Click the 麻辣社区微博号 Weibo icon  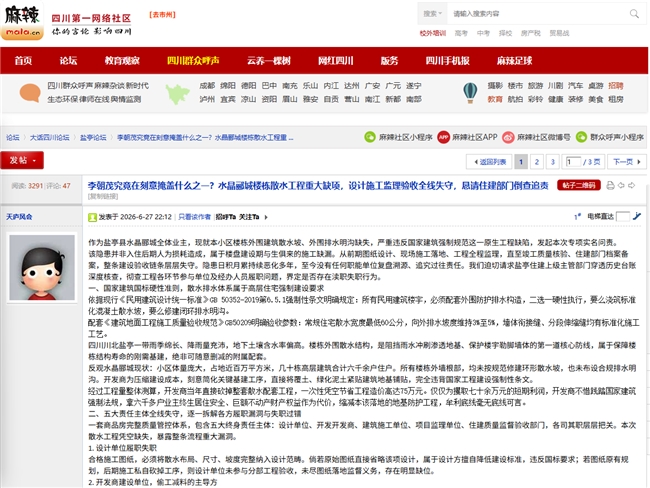(x=508, y=137)
